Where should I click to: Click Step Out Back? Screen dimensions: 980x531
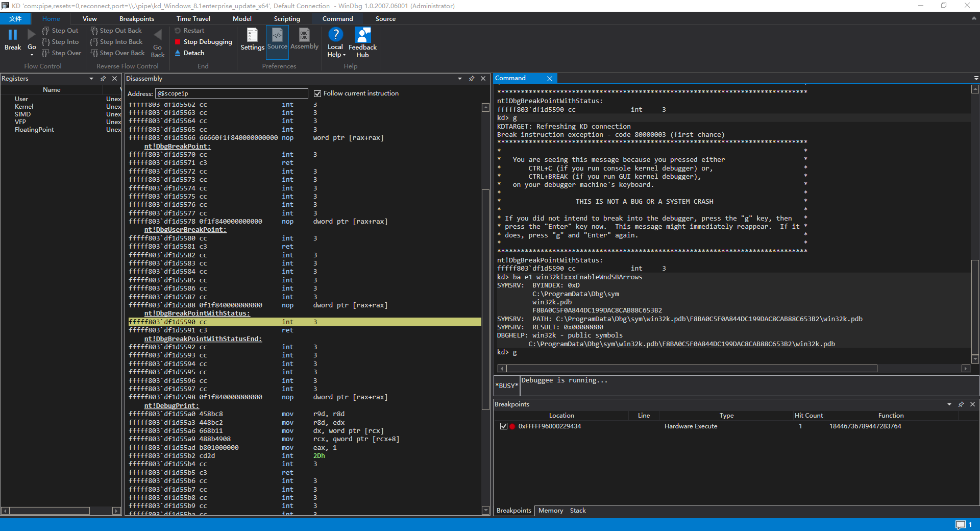tap(116, 31)
